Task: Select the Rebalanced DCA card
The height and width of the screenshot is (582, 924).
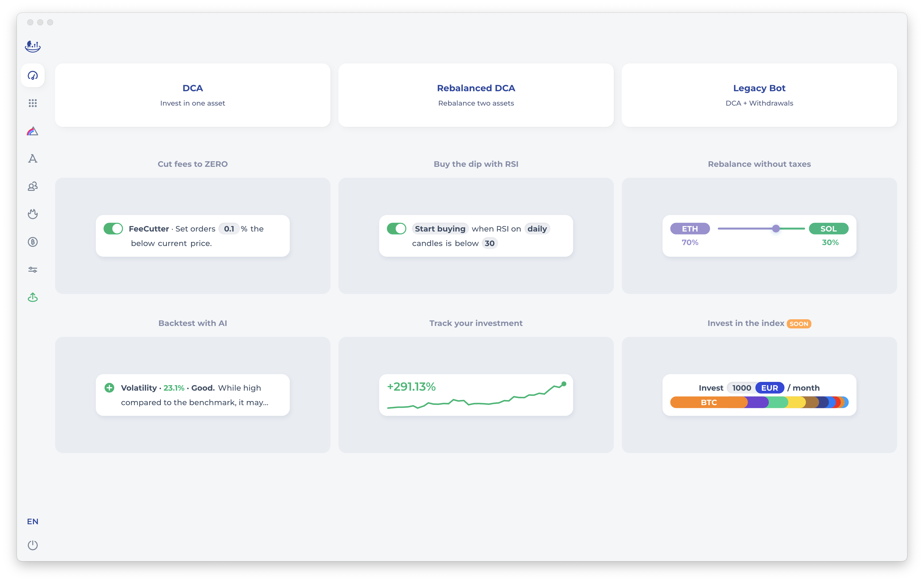Action: click(x=476, y=95)
